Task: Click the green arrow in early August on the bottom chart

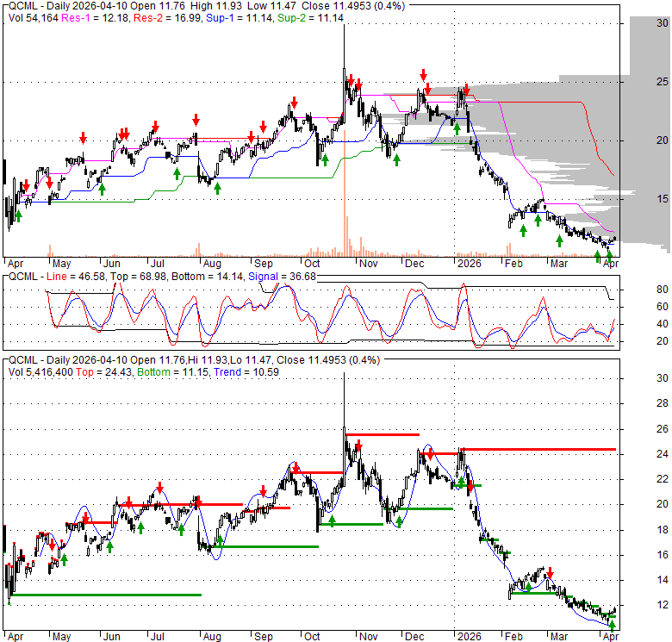Action: pyautogui.click(x=220, y=541)
